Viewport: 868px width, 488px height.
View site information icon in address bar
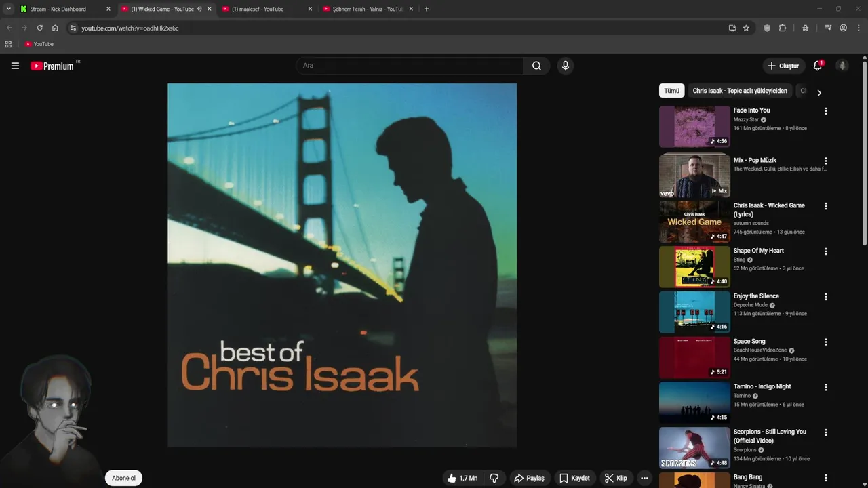73,28
